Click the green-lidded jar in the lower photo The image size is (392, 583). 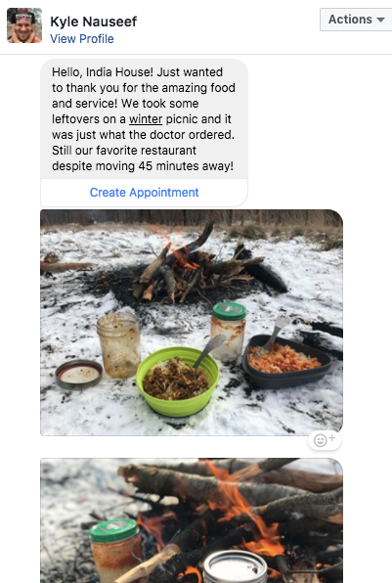click(115, 551)
